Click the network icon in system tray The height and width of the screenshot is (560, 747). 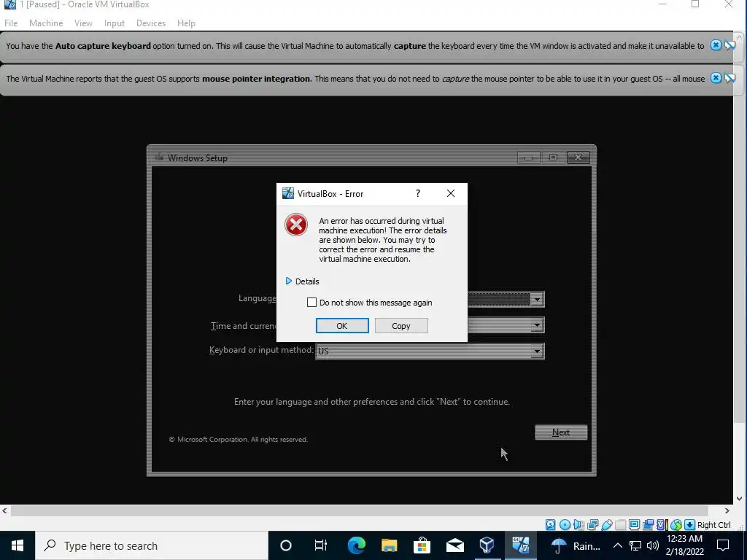click(x=635, y=545)
